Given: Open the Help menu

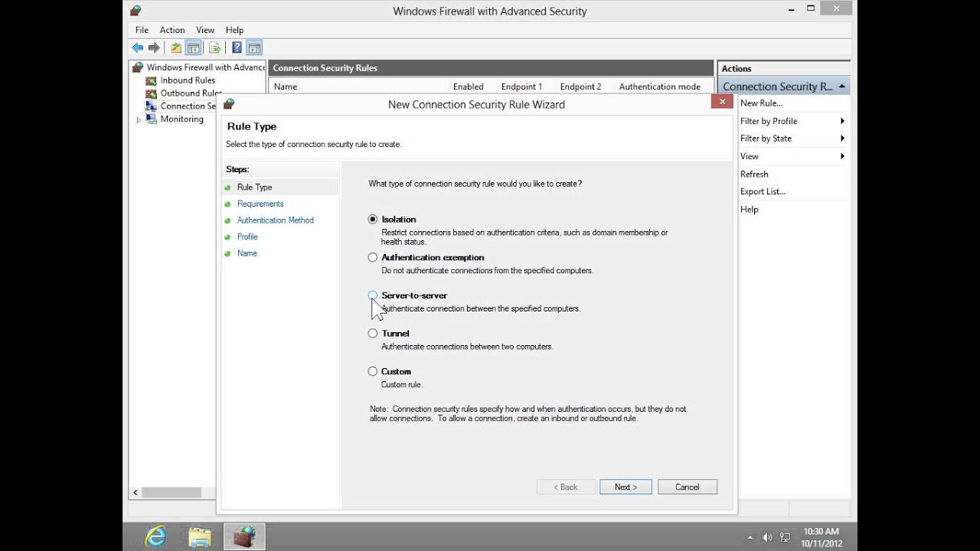Looking at the screenshot, I should pyautogui.click(x=234, y=30).
